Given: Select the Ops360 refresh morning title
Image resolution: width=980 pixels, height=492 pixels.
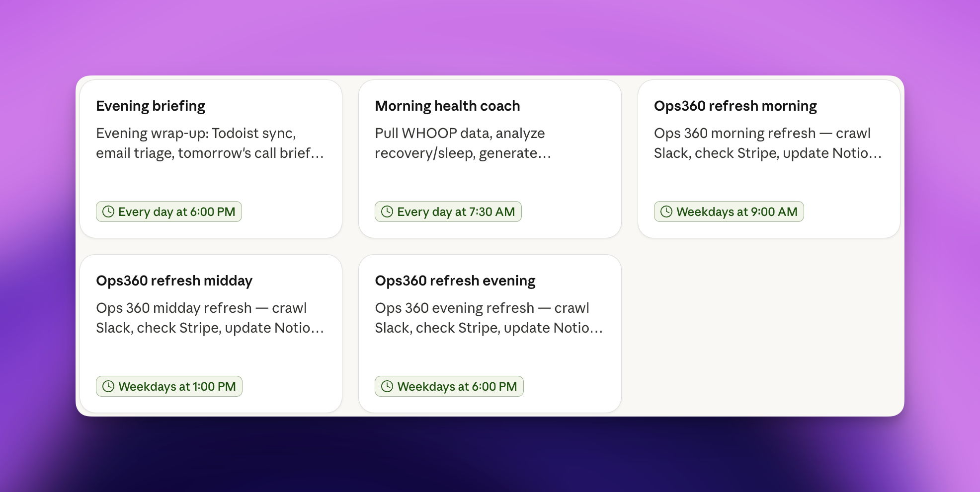Looking at the screenshot, I should [x=735, y=106].
